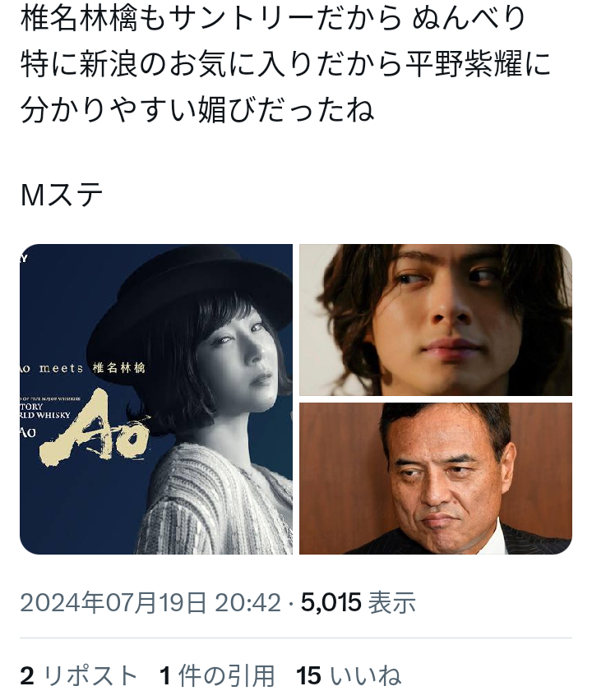Click the gold Ao logo in the ad
This screenshot has height=700, width=592.
[x=95, y=427]
